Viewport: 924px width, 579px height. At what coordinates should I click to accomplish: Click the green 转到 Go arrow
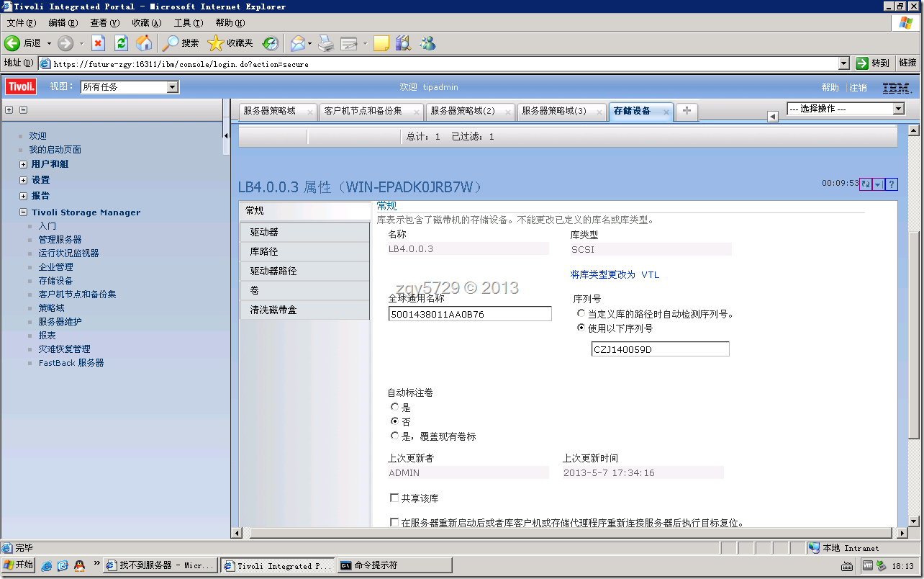click(x=862, y=63)
